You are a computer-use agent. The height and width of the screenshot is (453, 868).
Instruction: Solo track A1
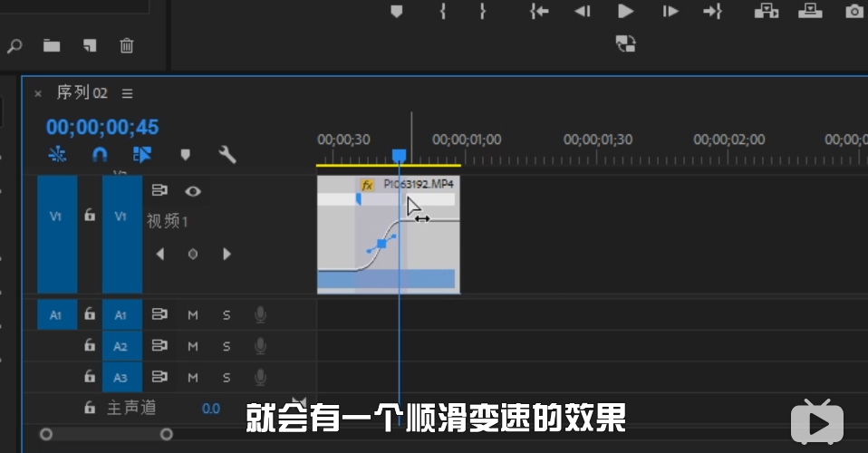[x=227, y=315]
